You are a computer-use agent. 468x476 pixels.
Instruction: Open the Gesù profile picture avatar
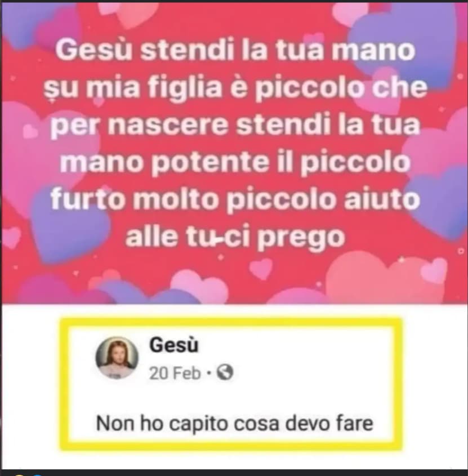pos(117,358)
